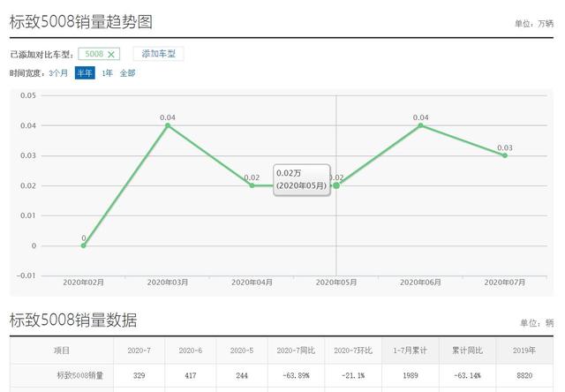
Task: Click the cell value -63.14%
Action: point(467,375)
